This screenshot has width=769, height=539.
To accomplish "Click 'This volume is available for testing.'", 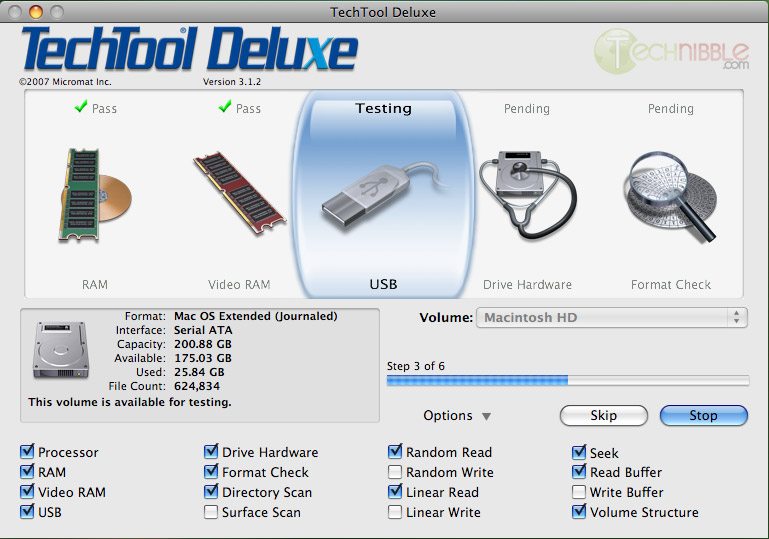I will (x=129, y=402).
